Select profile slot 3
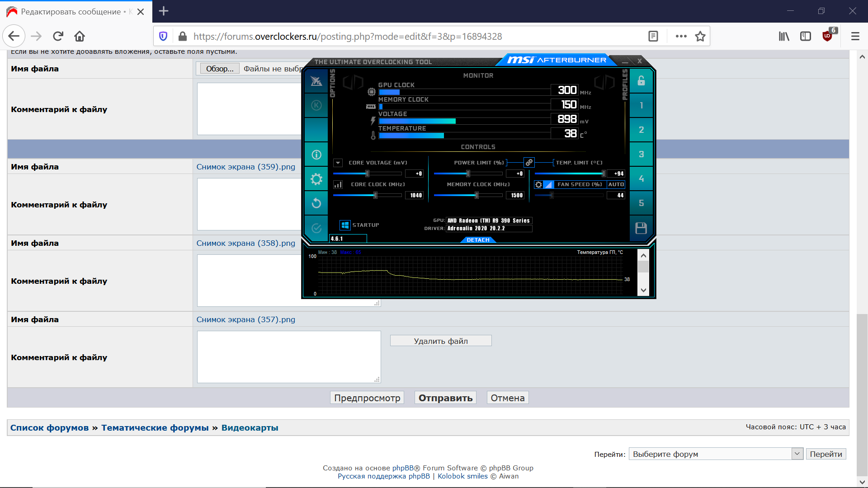Image resolution: width=868 pixels, height=488 pixels. 641,155
